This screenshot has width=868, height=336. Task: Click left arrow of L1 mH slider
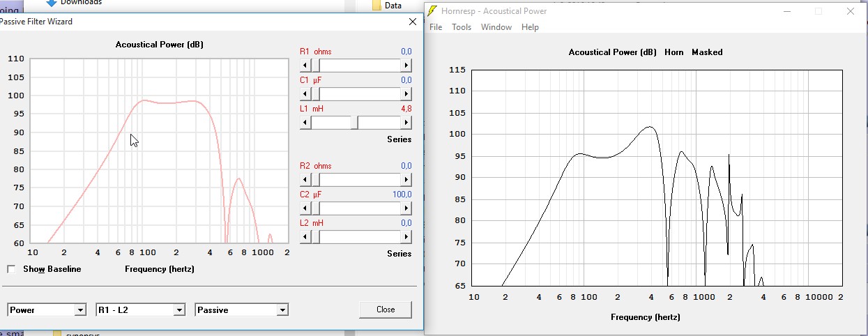[305, 123]
